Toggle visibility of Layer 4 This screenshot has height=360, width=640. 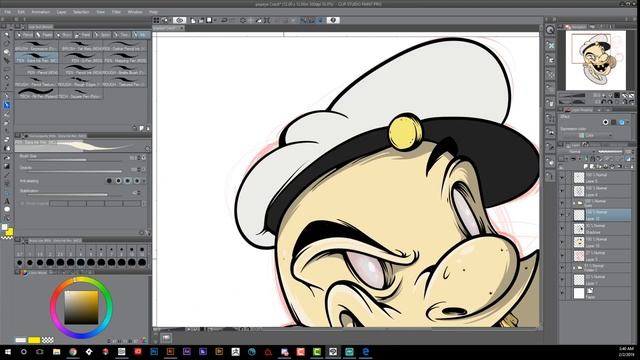562,191
